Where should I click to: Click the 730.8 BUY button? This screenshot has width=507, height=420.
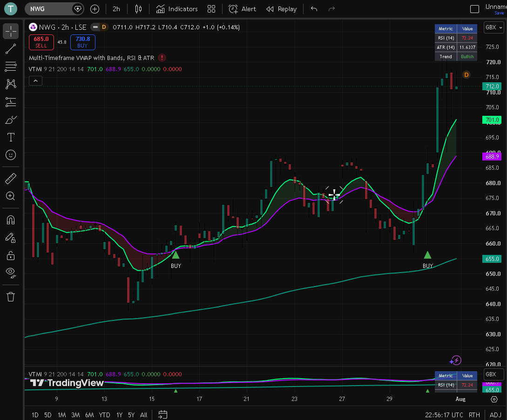coord(83,42)
